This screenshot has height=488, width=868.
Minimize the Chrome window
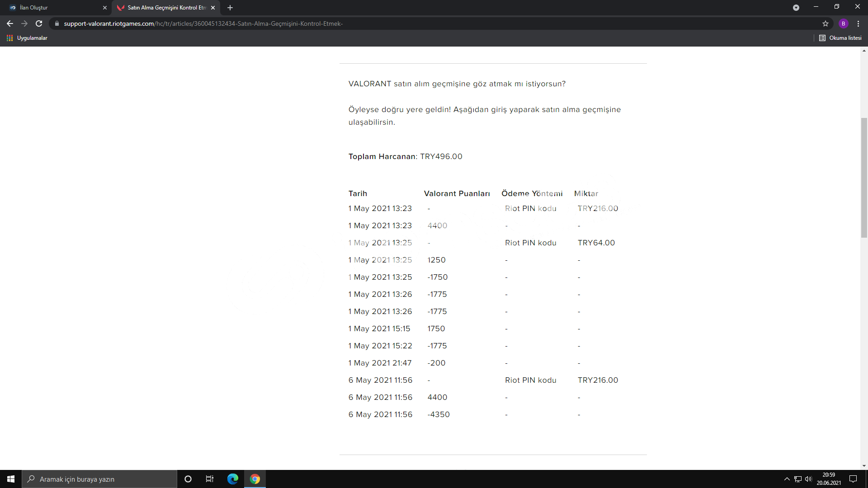[816, 7]
